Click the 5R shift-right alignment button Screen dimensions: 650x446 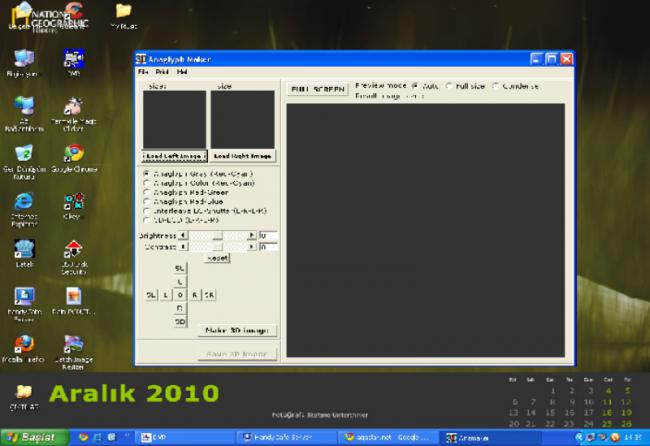(209, 295)
